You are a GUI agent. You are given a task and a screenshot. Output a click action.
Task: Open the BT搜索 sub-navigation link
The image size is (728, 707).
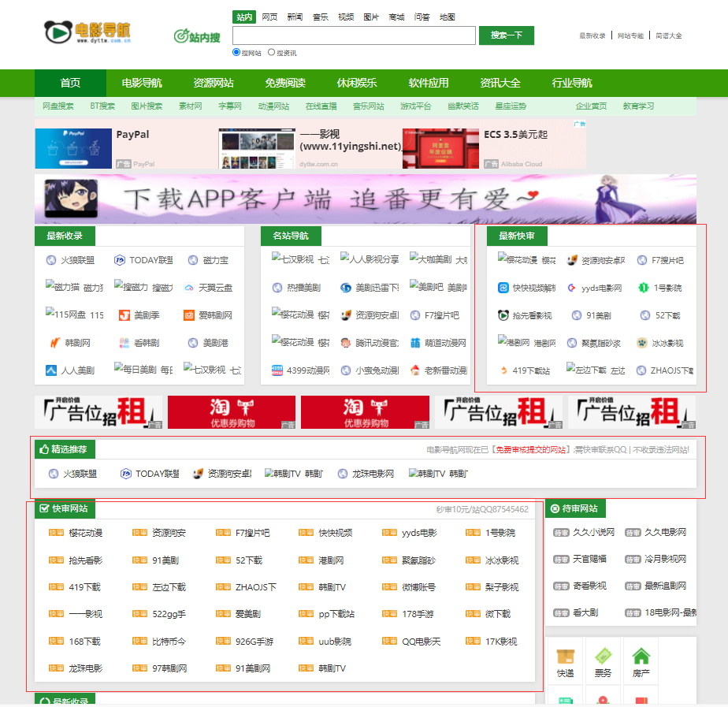pos(102,106)
